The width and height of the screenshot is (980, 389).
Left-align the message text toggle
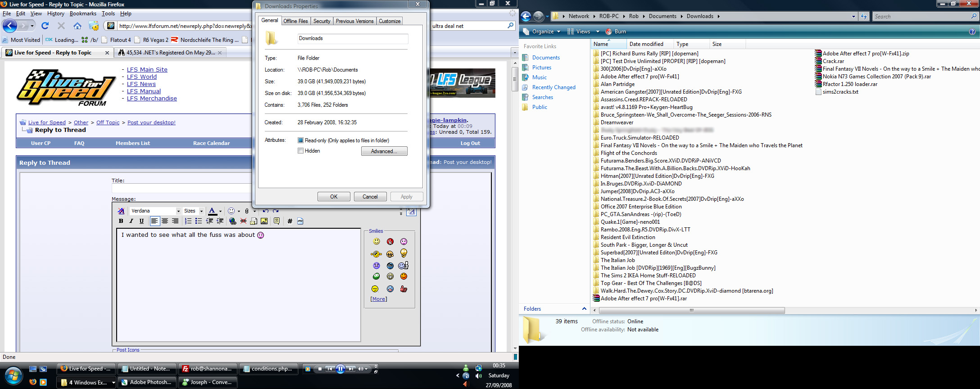click(154, 221)
